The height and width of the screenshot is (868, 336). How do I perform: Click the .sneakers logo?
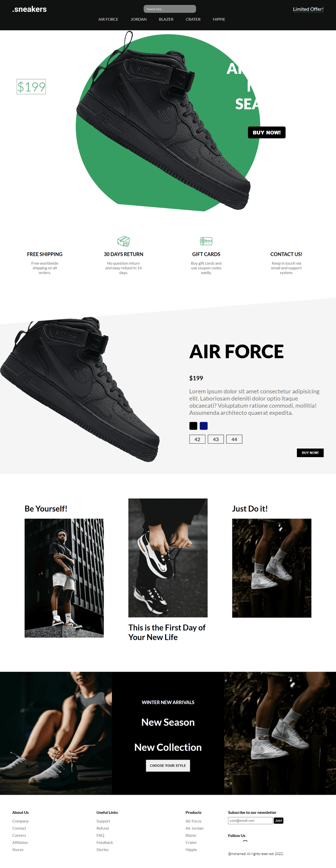point(29,9)
